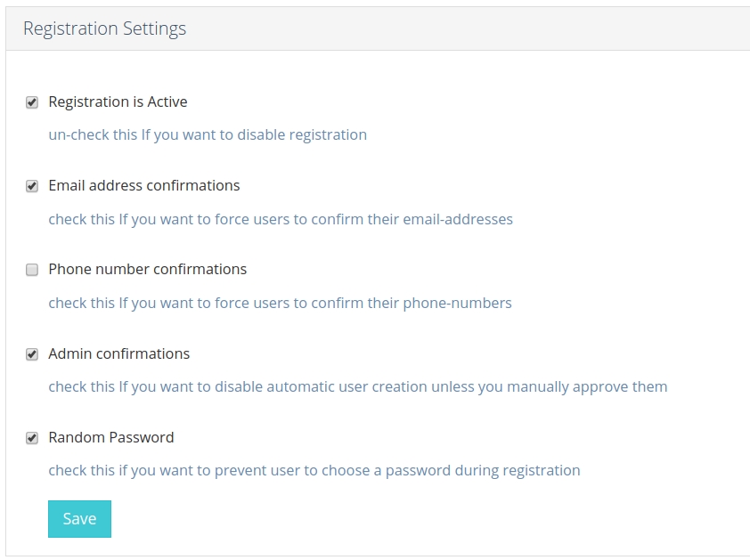
Task: Uncheck the Registration is Active checkbox
Action: point(32,102)
